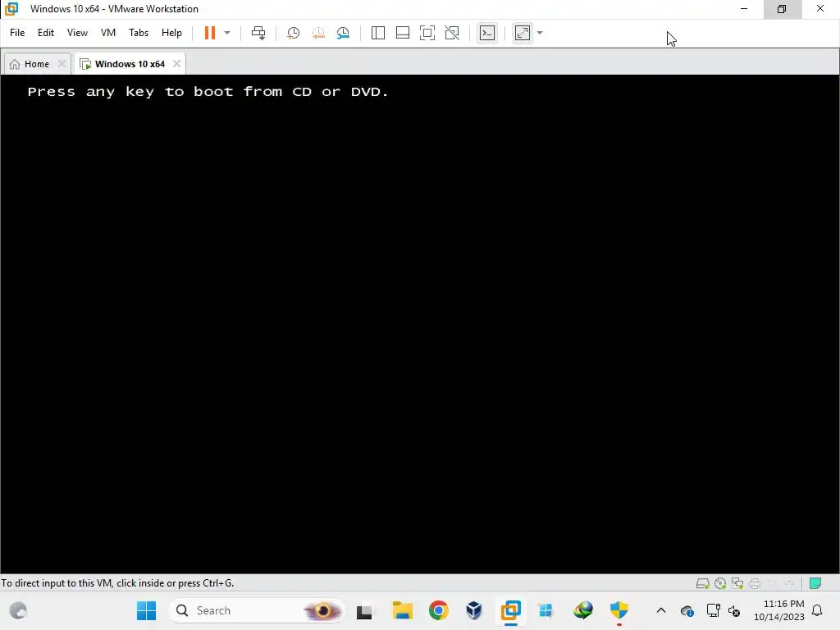840x630 pixels.
Task: Open the Help menu
Action: pos(171,33)
